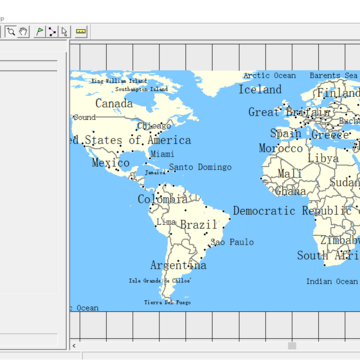
Task: Click the Lima city label
Action: [166, 221]
